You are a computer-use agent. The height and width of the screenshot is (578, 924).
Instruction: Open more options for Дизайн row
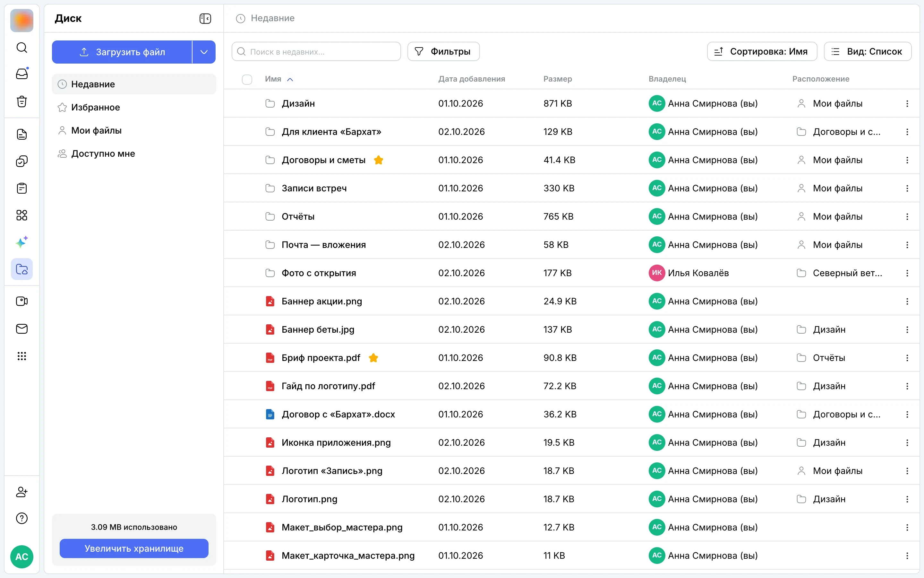coord(907,104)
